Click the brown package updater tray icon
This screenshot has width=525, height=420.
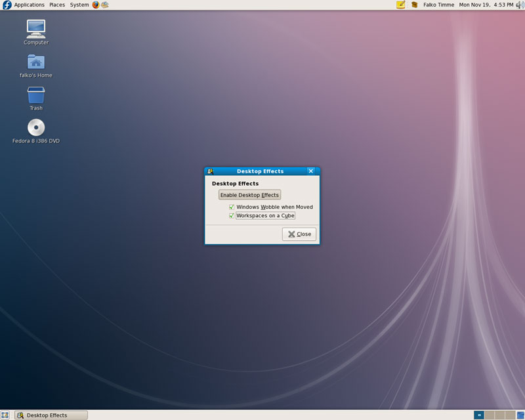pos(415,5)
